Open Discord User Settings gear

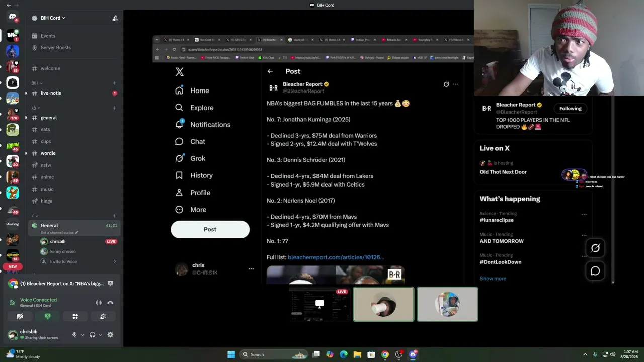tap(110, 335)
